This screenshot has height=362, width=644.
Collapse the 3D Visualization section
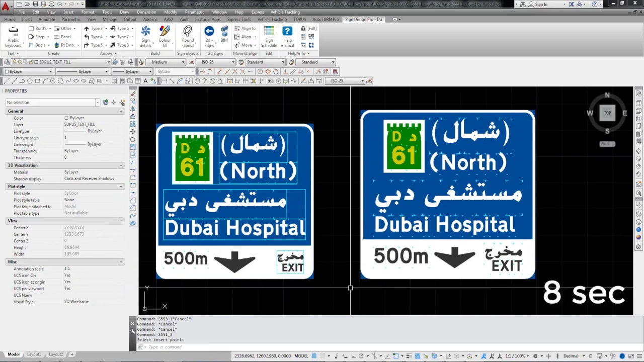[x=121, y=165]
